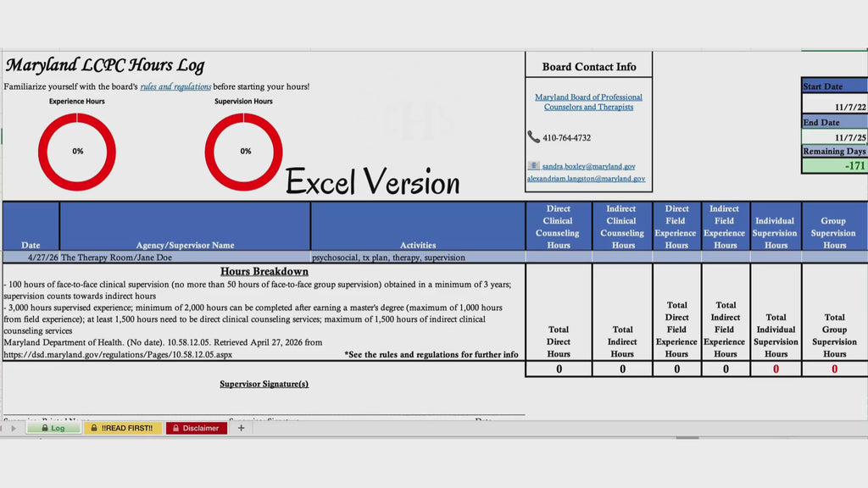Viewport: 868px width, 488px height.
Task: Click the Experience Hours donut chart
Action: [77, 152]
